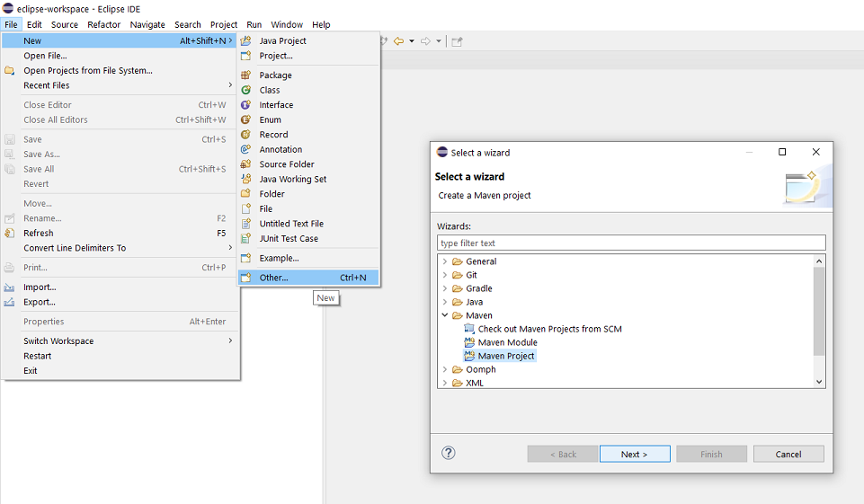Open the Refactor menu in menu bar
Screen dimensions: 864x504
point(104,24)
